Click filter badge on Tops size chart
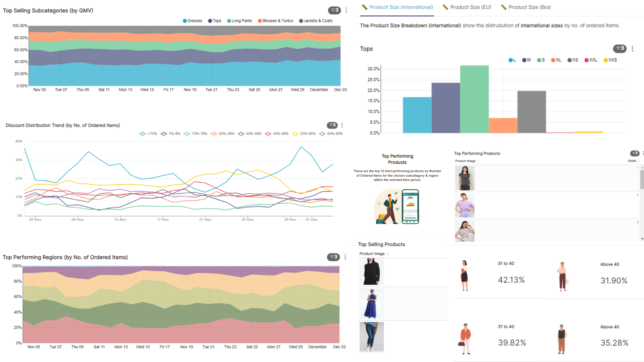This screenshot has height=362, width=644. coord(620,48)
